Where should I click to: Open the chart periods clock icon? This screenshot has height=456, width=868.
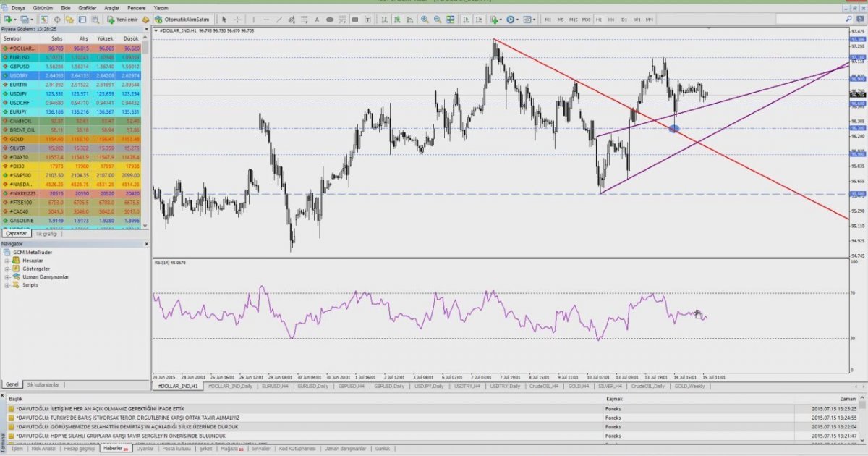pyautogui.click(x=511, y=19)
